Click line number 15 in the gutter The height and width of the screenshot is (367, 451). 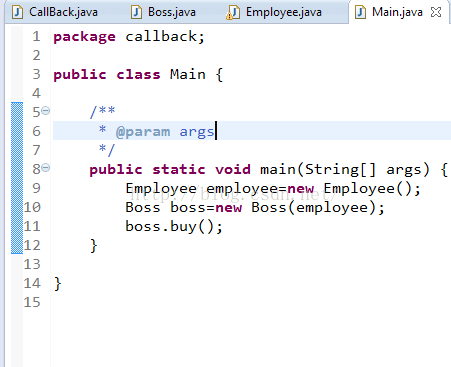pos(32,302)
